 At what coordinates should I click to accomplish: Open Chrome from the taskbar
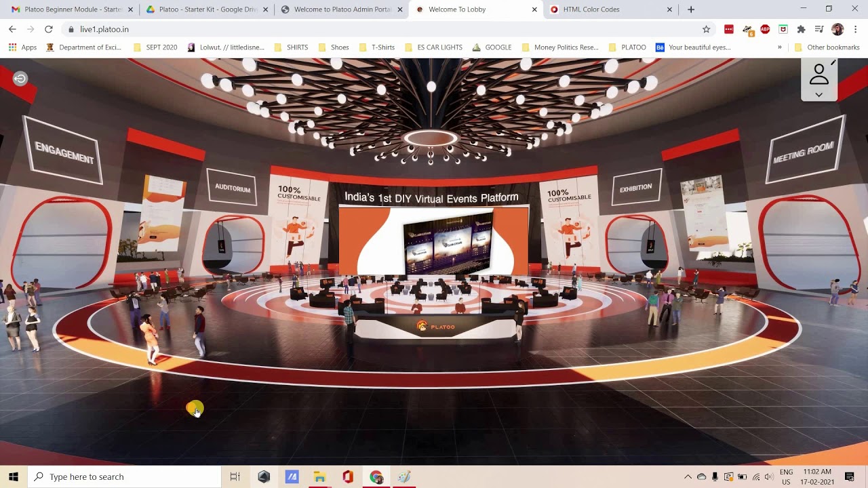(x=376, y=476)
